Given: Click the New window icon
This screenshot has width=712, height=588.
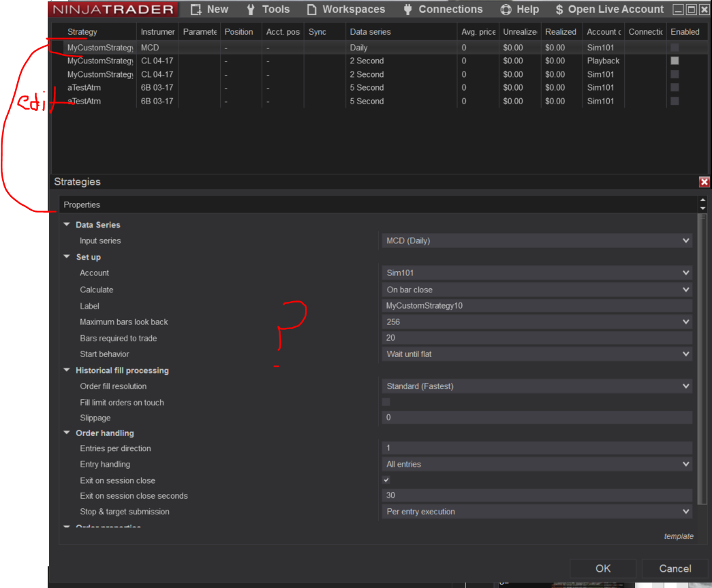Looking at the screenshot, I should coord(196,10).
